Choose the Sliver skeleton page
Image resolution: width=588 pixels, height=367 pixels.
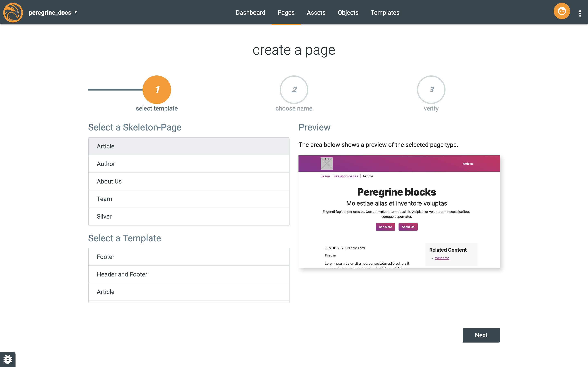pyautogui.click(x=189, y=216)
